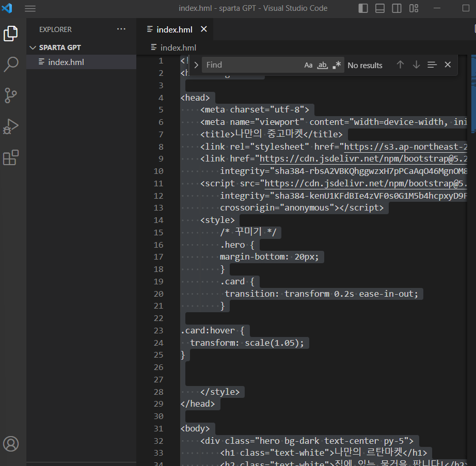This screenshot has height=466, width=476.
Task: Close the index.hml editor tab
Action: coord(204,29)
